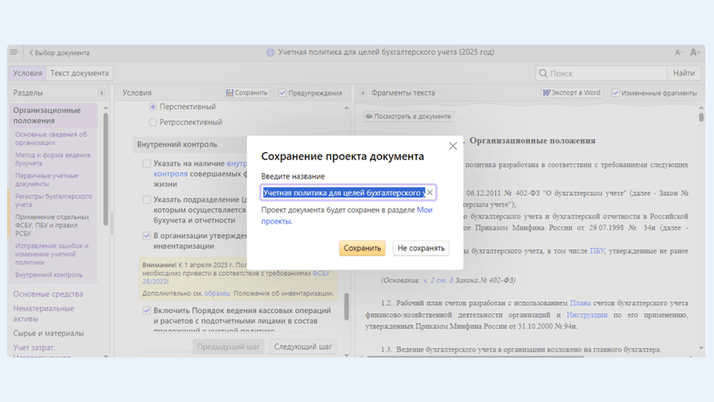Click the info icon beside the document title
This screenshot has width=714, height=402.
pos(270,53)
